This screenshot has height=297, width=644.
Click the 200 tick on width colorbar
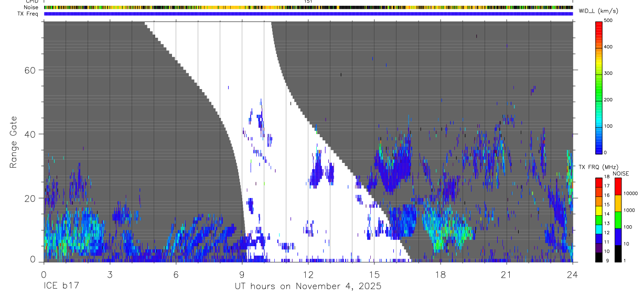[608, 100]
